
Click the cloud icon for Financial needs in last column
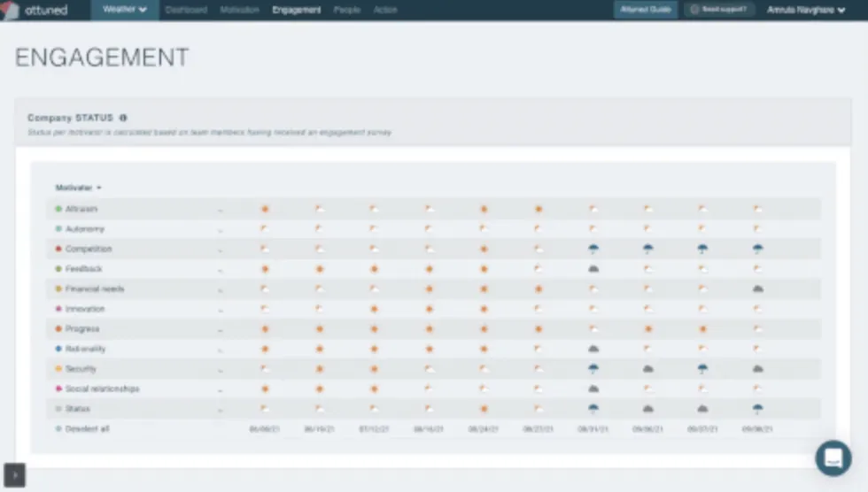pos(757,289)
